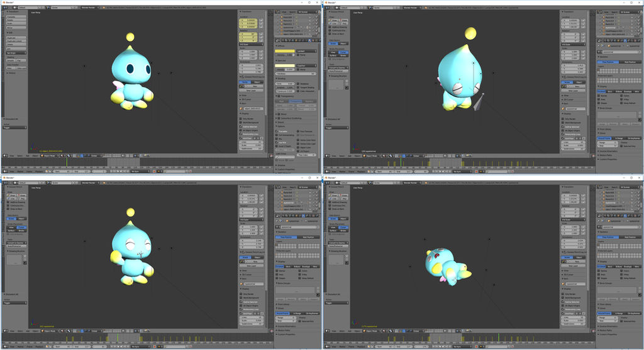Select Erase tool in top-right window

pyautogui.click(x=343, y=21)
